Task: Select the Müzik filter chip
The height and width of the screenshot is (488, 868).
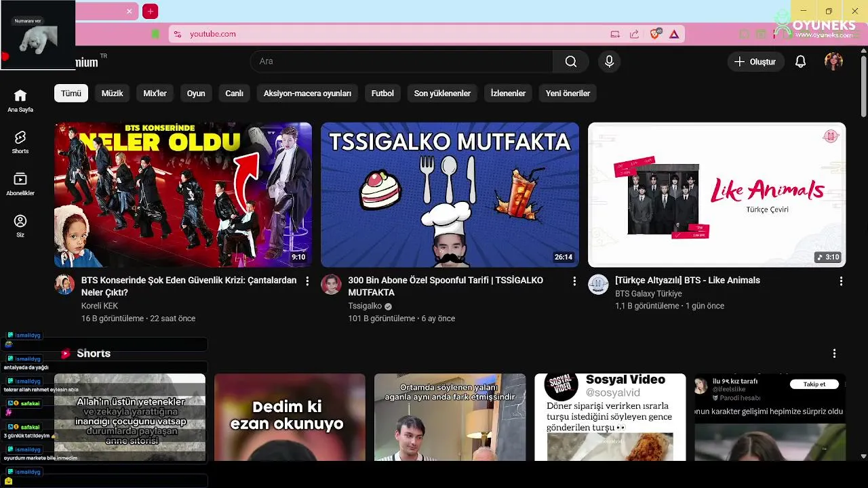Action: point(113,94)
